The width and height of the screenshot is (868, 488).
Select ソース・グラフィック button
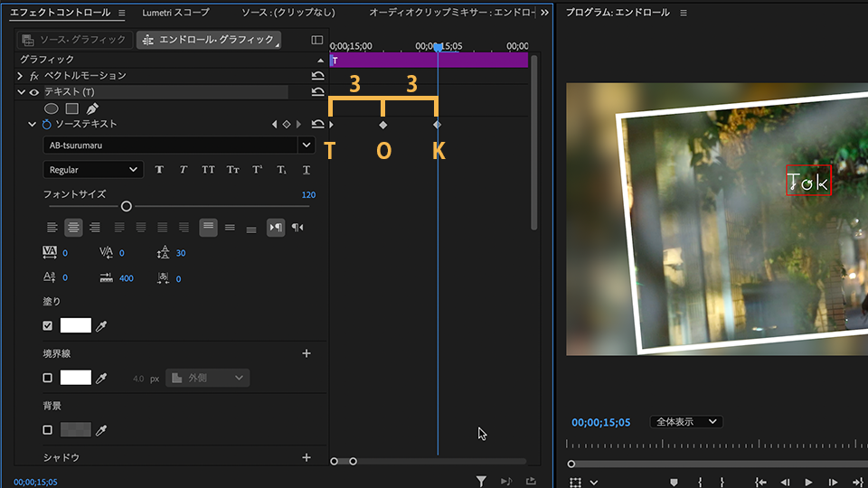pyautogui.click(x=75, y=40)
